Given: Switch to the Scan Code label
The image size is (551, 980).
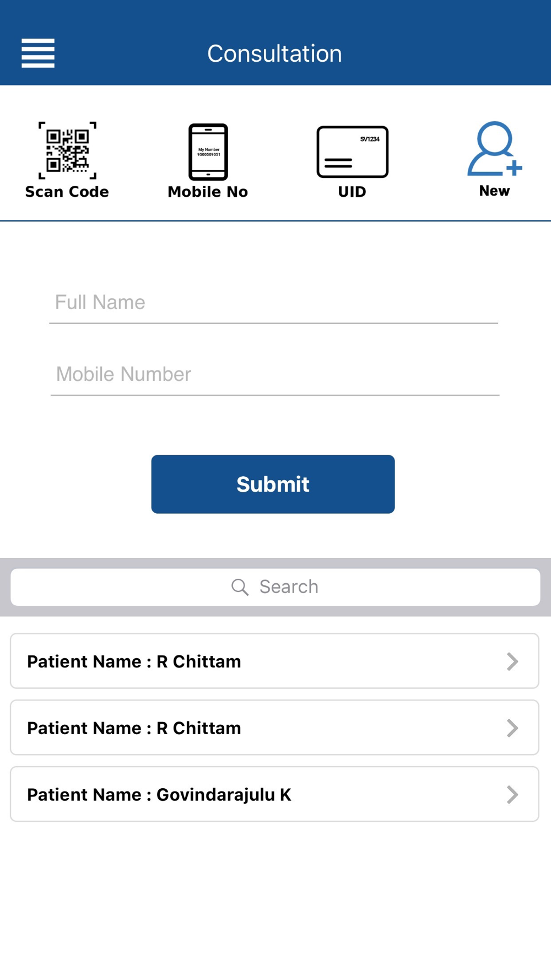Looking at the screenshot, I should [67, 192].
